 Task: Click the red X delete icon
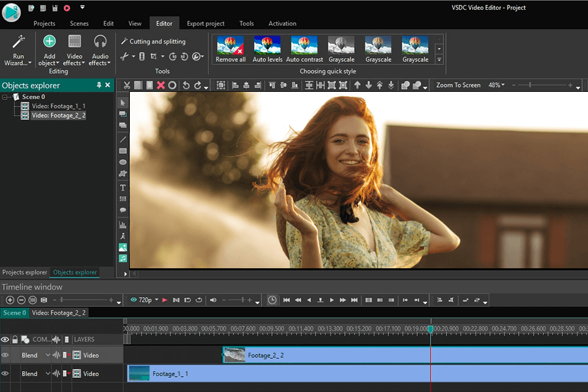160,85
